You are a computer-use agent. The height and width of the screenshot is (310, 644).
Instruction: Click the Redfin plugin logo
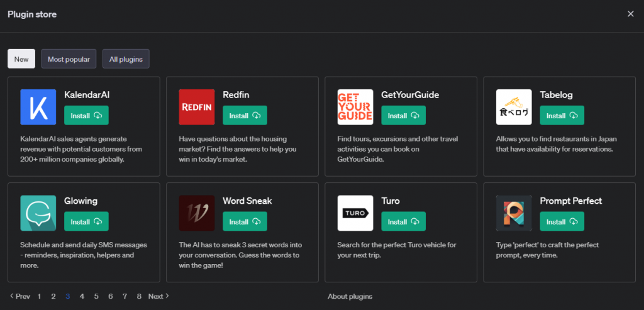196,107
